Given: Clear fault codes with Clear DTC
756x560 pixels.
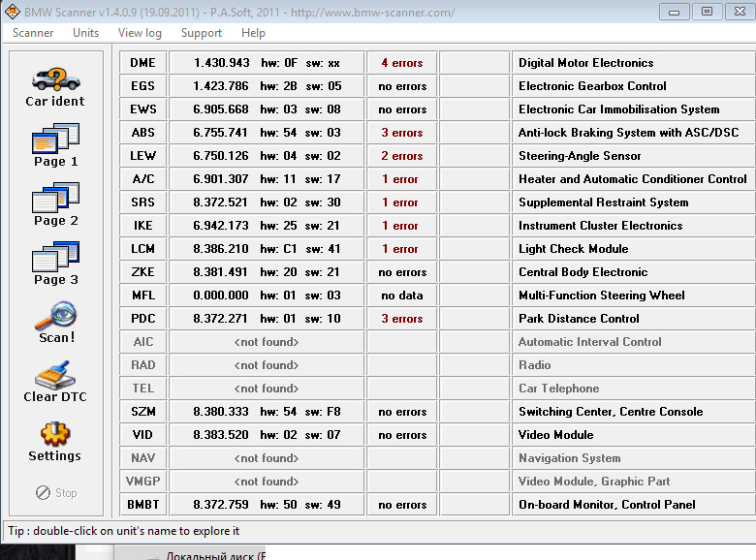Looking at the screenshot, I should (x=55, y=382).
